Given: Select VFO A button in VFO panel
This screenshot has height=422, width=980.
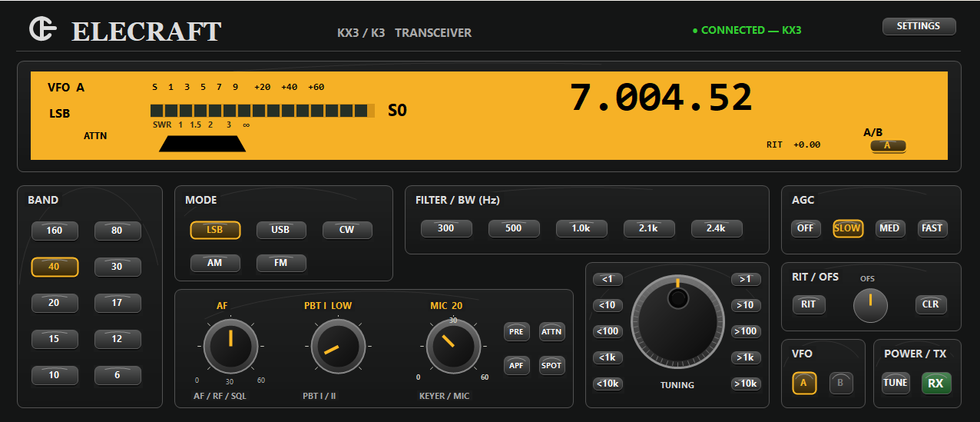Looking at the screenshot, I should pyautogui.click(x=804, y=383).
